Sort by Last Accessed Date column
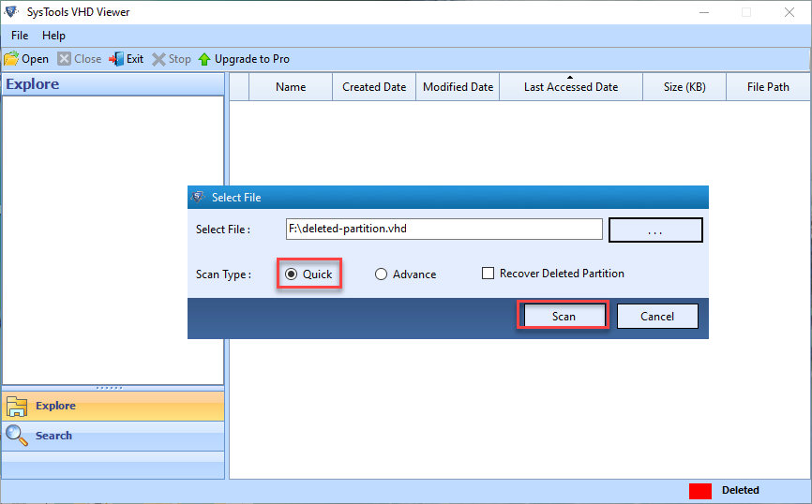This screenshot has height=504, width=812. pyautogui.click(x=570, y=87)
